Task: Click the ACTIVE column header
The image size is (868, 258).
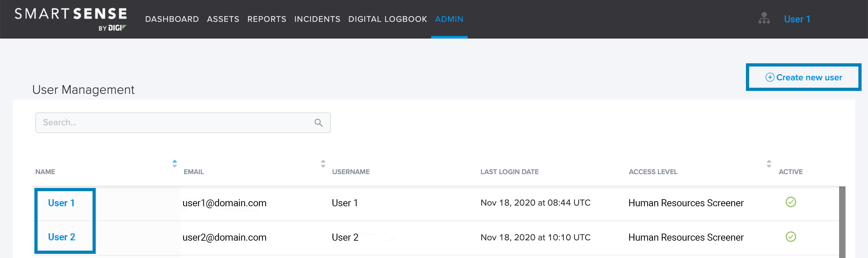Action: coord(791,172)
